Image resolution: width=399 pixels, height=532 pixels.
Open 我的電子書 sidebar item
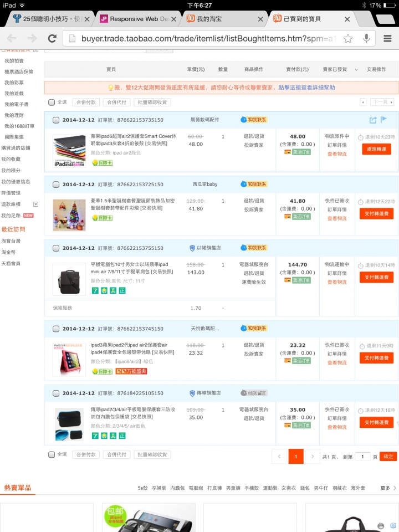16,104
